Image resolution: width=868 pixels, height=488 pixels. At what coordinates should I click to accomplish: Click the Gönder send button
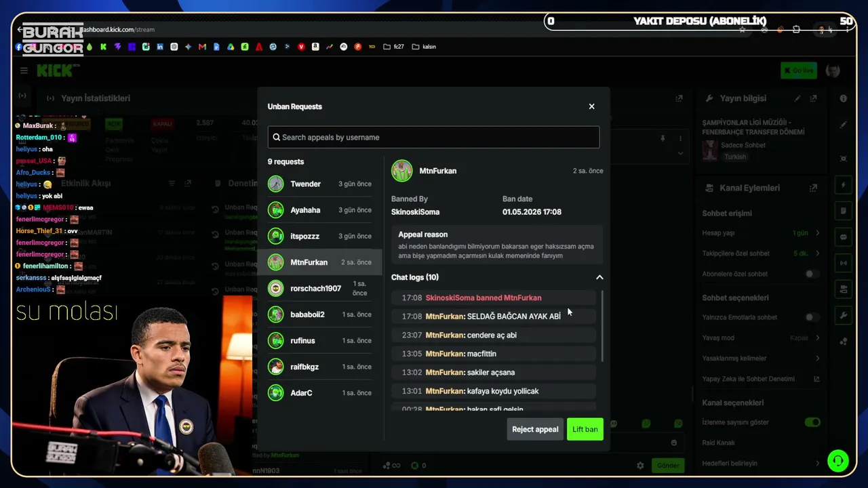pos(668,466)
